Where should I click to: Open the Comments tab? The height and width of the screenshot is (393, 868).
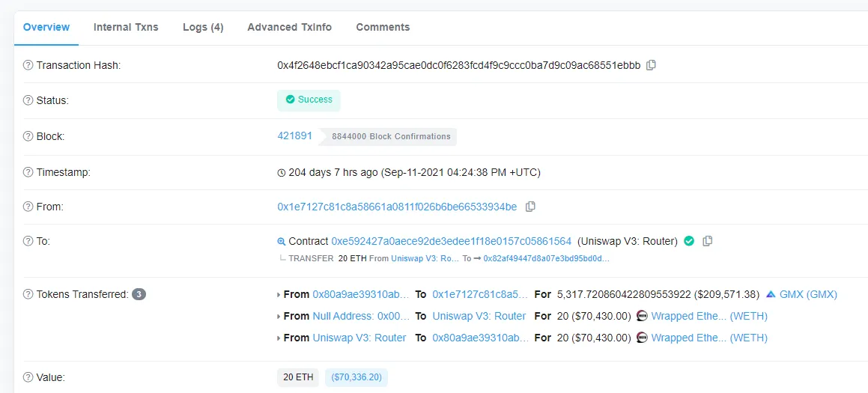coord(383,27)
